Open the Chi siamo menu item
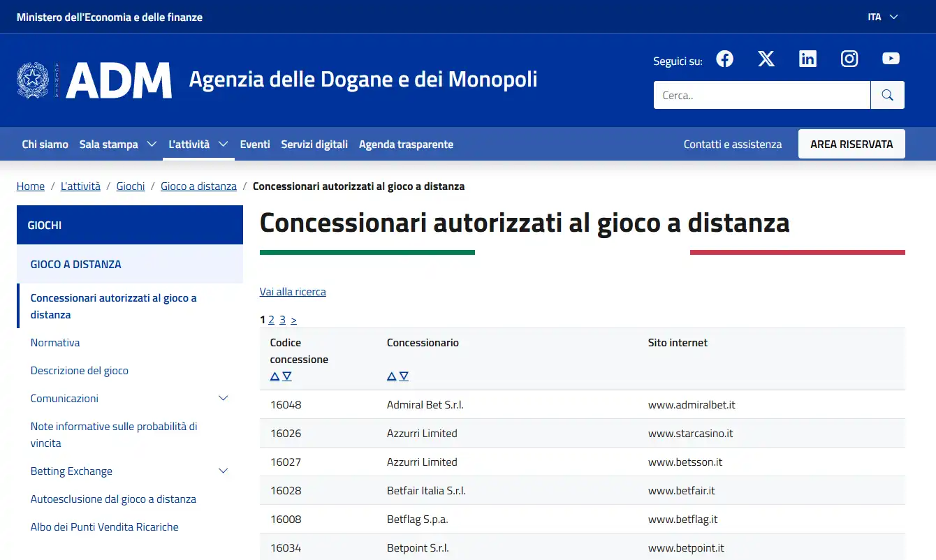 (45, 145)
